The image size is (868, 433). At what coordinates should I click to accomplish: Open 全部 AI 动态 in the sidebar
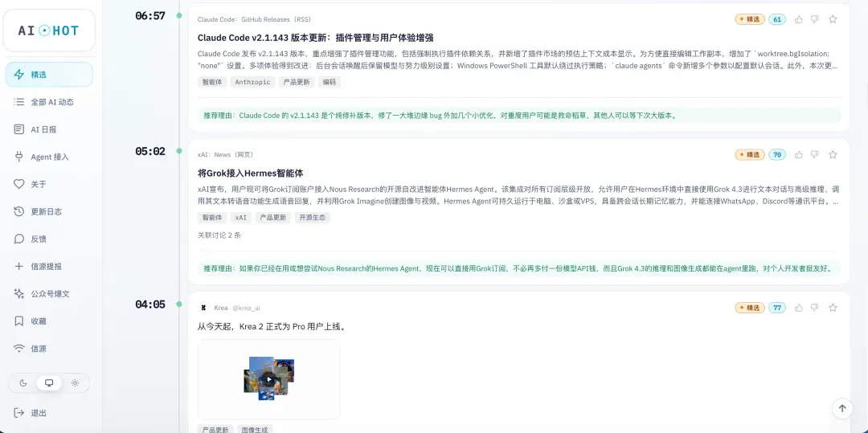(49, 102)
